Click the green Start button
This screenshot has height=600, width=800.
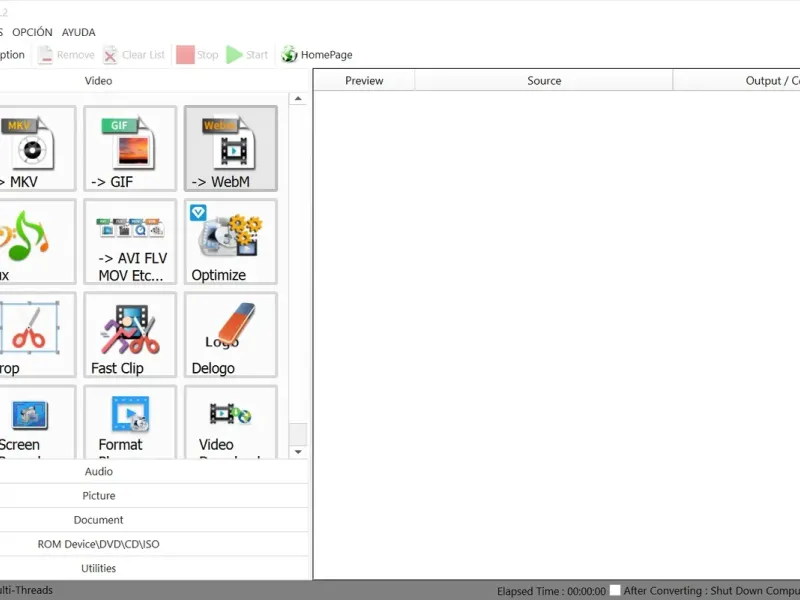pyautogui.click(x=247, y=55)
